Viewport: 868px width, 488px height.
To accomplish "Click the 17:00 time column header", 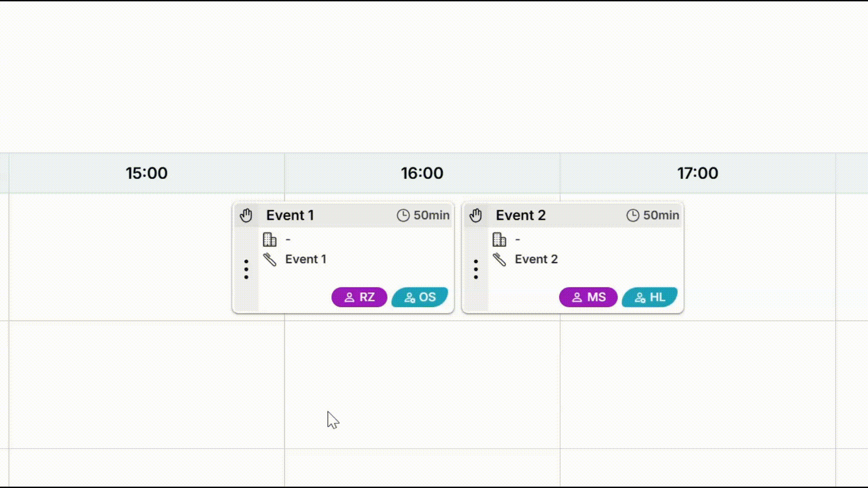I will pos(698,173).
